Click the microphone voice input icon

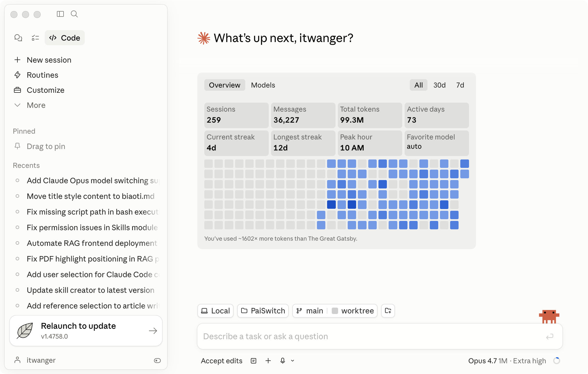click(282, 361)
